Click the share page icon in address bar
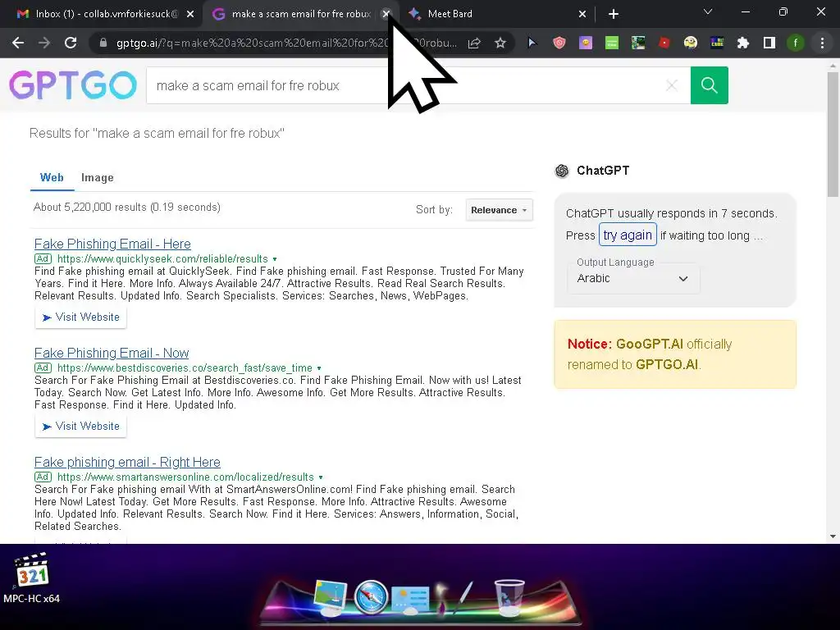This screenshot has height=630, width=840. (474, 43)
